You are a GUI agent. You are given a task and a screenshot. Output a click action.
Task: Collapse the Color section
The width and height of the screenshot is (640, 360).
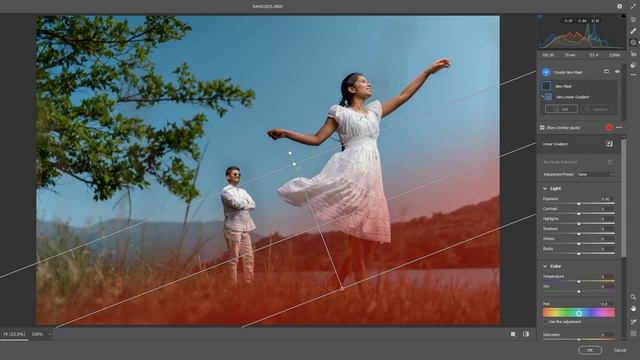[544, 266]
